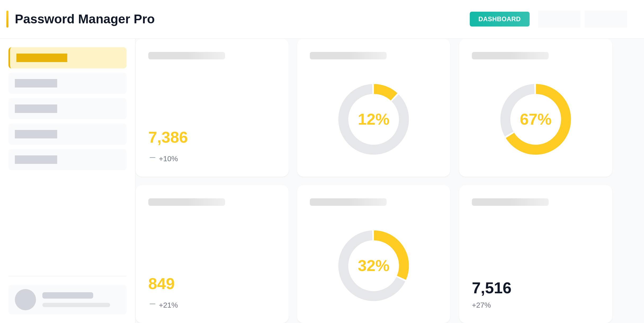Viewport: 644px width, 323px height.
Task: Click the +10% trend indicator
Action: click(x=168, y=159)
